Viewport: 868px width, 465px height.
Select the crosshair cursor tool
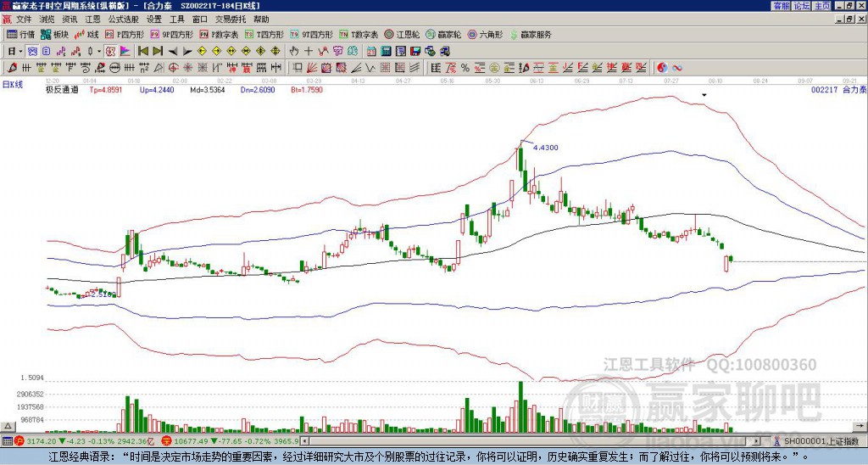[309, 52]
